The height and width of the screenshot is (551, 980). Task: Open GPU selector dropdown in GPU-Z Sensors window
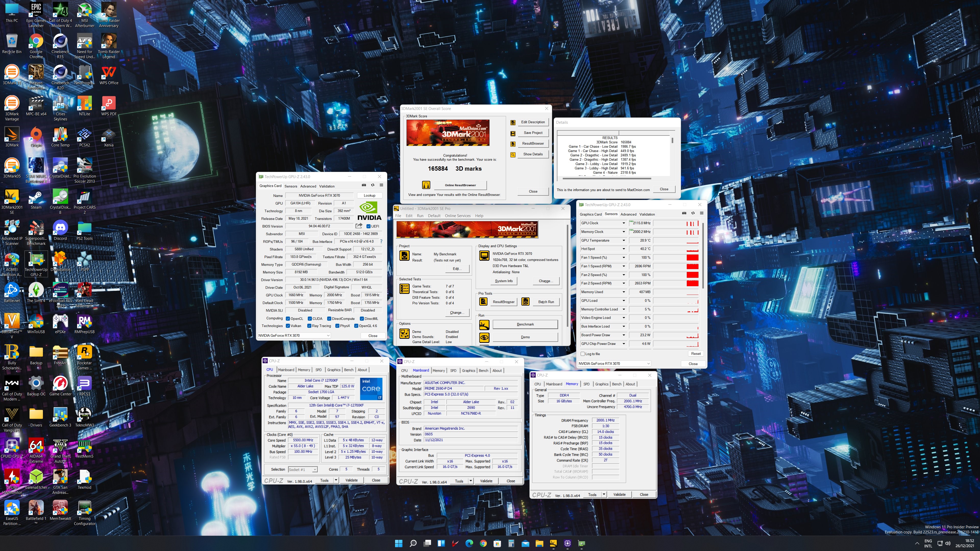[614, 364]
